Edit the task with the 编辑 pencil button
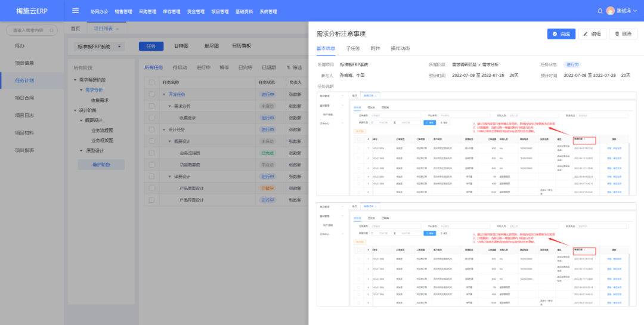 click(592, 33)
